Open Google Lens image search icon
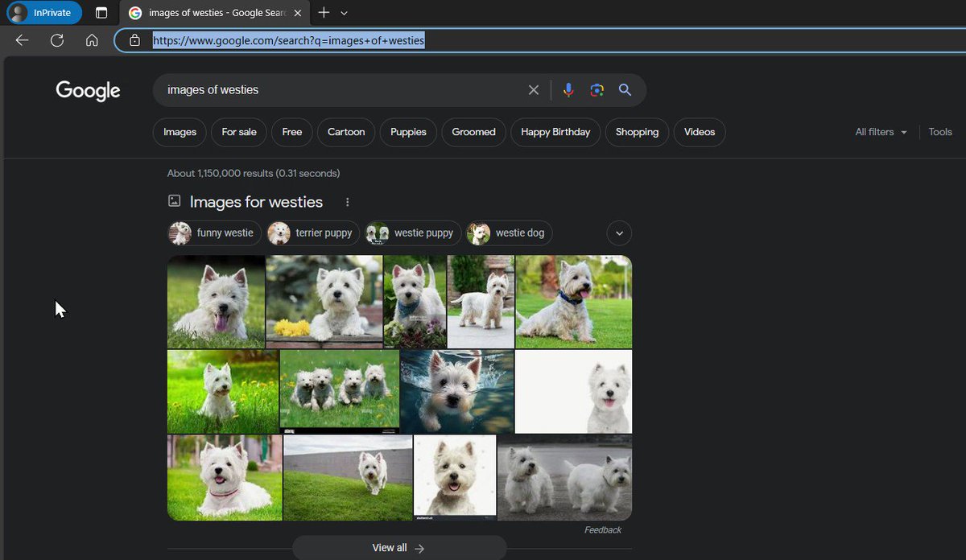 click(597, 90)
